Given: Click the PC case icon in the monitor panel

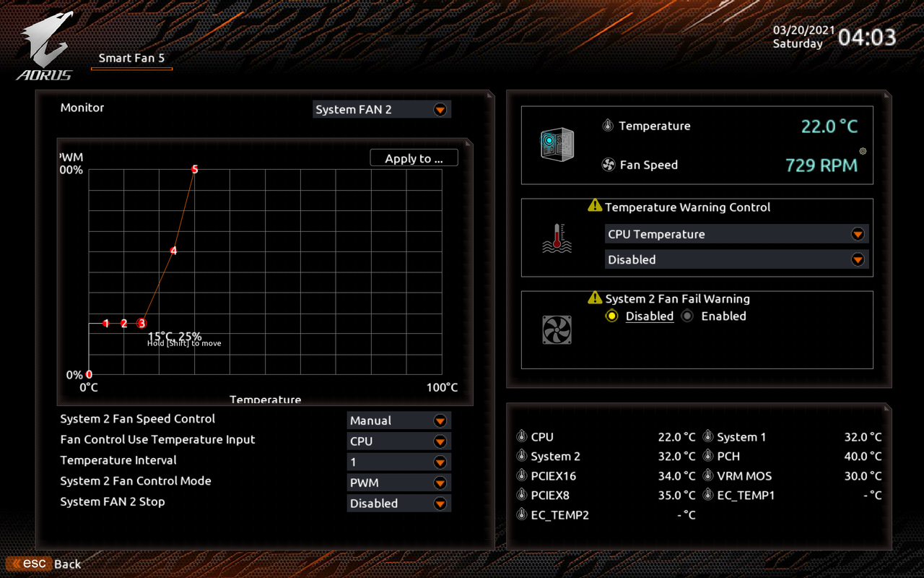Looking at the screenshot, I should click(557, 144).
